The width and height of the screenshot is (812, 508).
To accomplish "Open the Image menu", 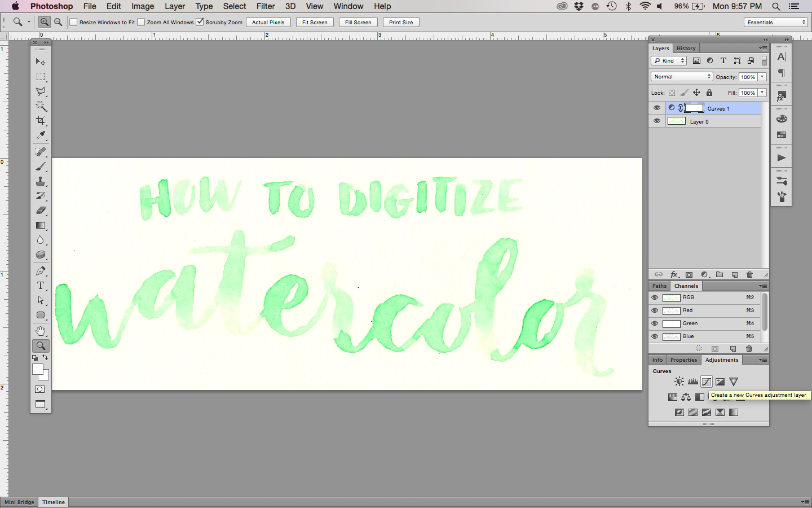I will [x=143, y=6].
